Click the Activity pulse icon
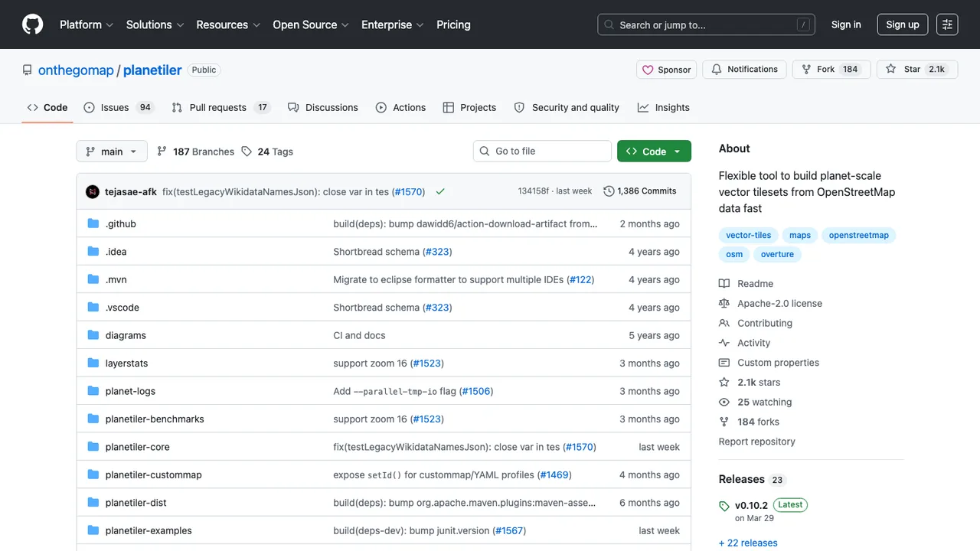This screenshot has width=980, height=551. pos(724,344)
